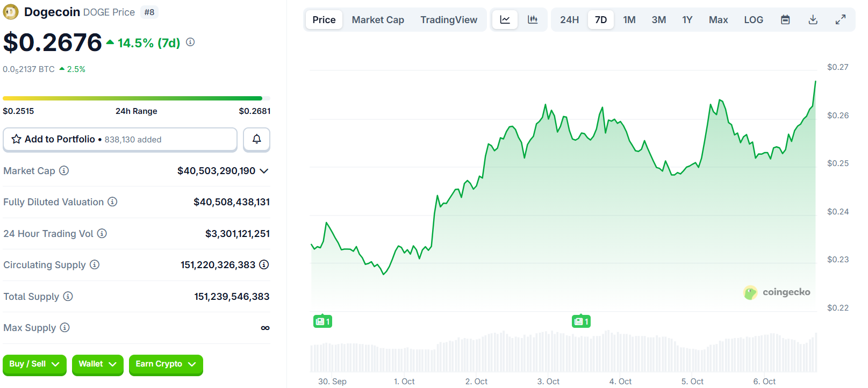Switch to the Market Cap chart tab
Viewport: 868px width, 388px height.
[378, 20]
